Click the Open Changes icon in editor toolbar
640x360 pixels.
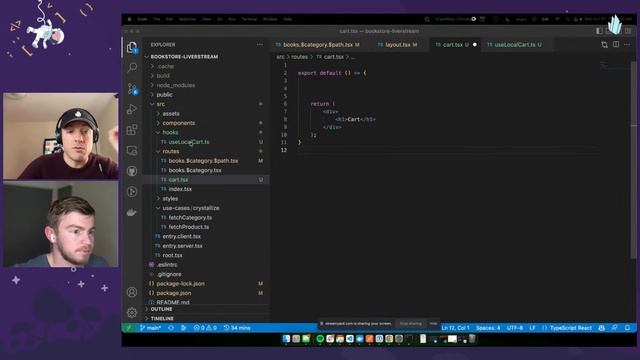[604, 44]
